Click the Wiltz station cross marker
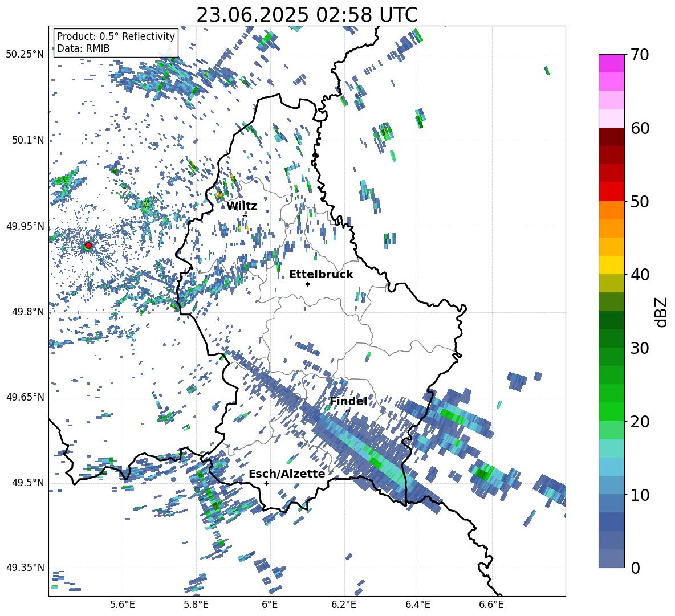 point(245,215)
